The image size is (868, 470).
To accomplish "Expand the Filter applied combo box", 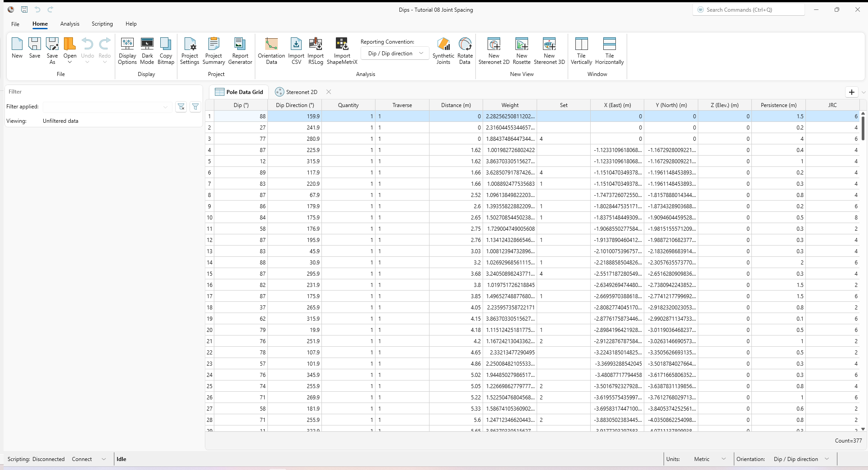I will click(x=165, y=107).
